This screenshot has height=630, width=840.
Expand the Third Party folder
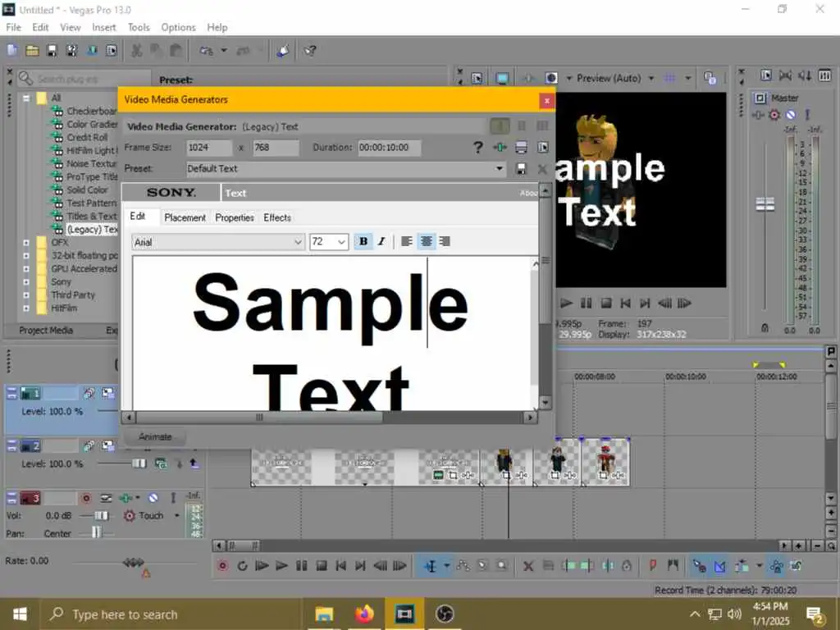(26, 295)
